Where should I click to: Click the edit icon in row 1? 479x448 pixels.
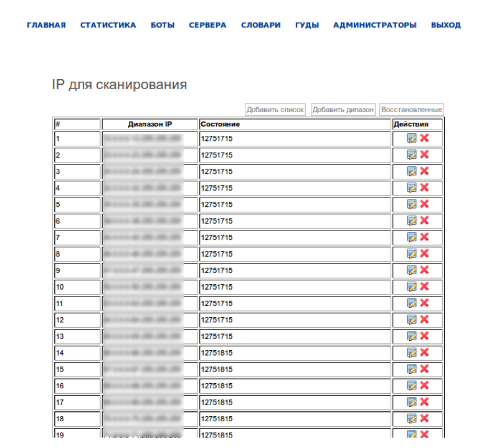[412, 138]
